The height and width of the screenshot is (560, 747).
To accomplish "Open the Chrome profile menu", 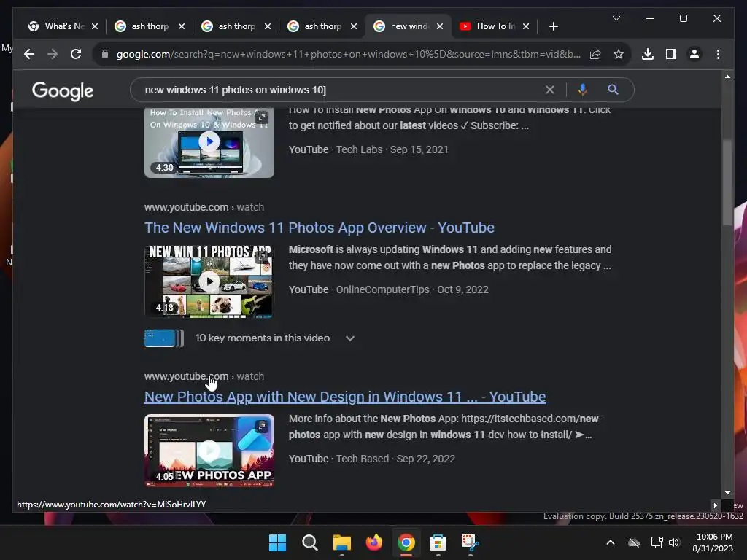I will tap(694, 54).
